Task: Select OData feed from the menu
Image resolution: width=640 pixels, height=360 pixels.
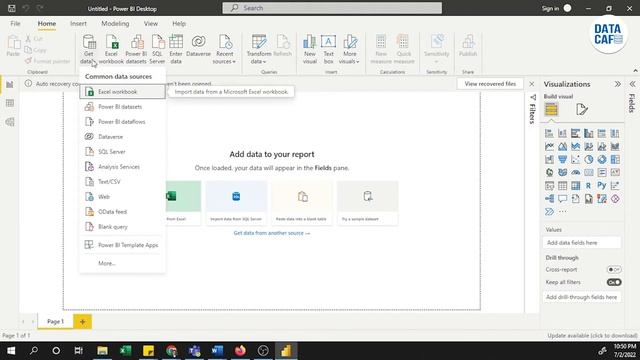Action: click(122, 212)
